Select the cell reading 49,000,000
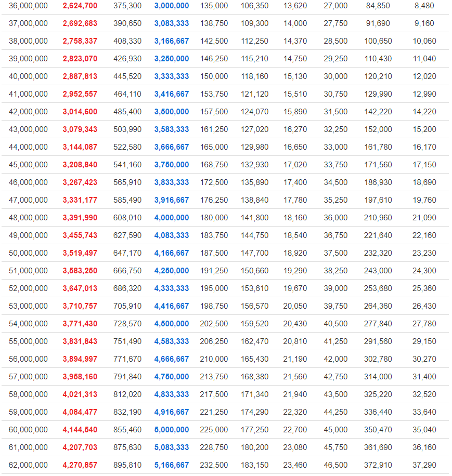452x476 pixels. (x=28, y=235)
